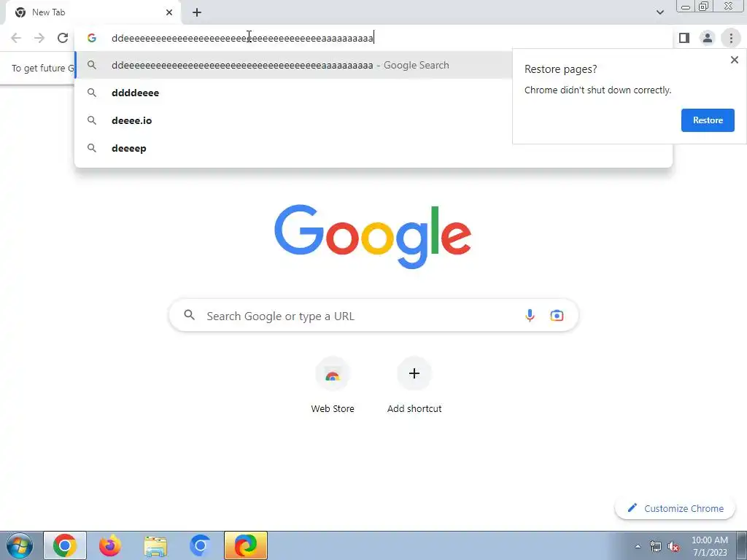Viewport: 747px width, 560px height.
Task: Close the New Tab tab
Action: [169, 12]
